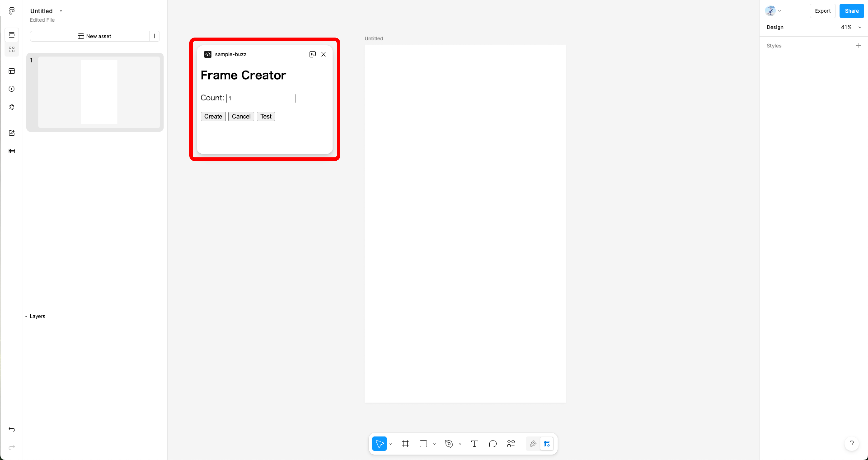This screenshot has height=460, width=868.
Task: Click the undo arrow icon
Action: coord(12,429)
